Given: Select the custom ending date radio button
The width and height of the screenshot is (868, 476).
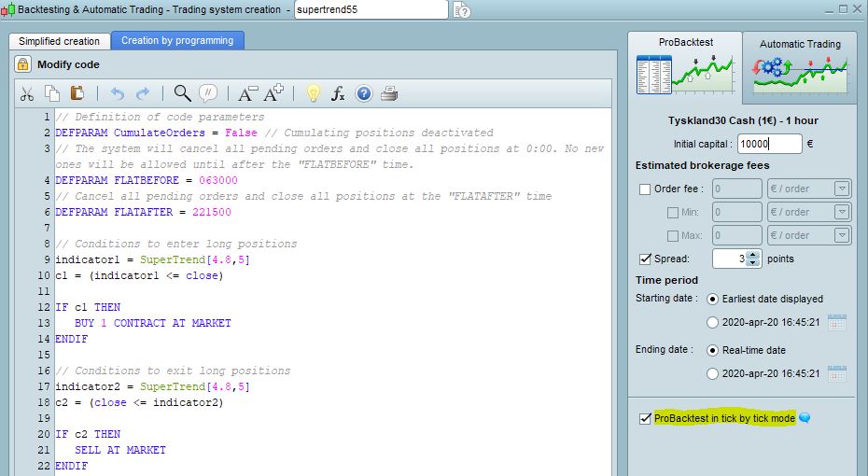Looking at the screenshot, I should 712,373.
